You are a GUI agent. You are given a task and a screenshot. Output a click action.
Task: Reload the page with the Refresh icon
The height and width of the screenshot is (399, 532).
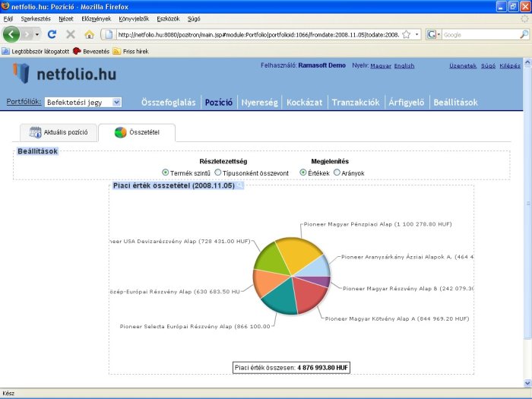click(52, 34)
